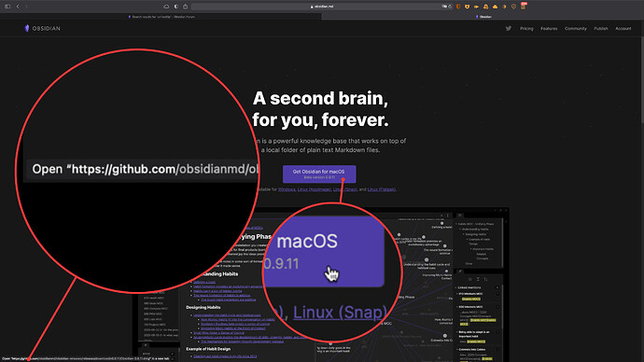Open the Linux (Flatpak) download link
Image resolution: width=644 pixels, height=362 pixels.
coord(381,189)
